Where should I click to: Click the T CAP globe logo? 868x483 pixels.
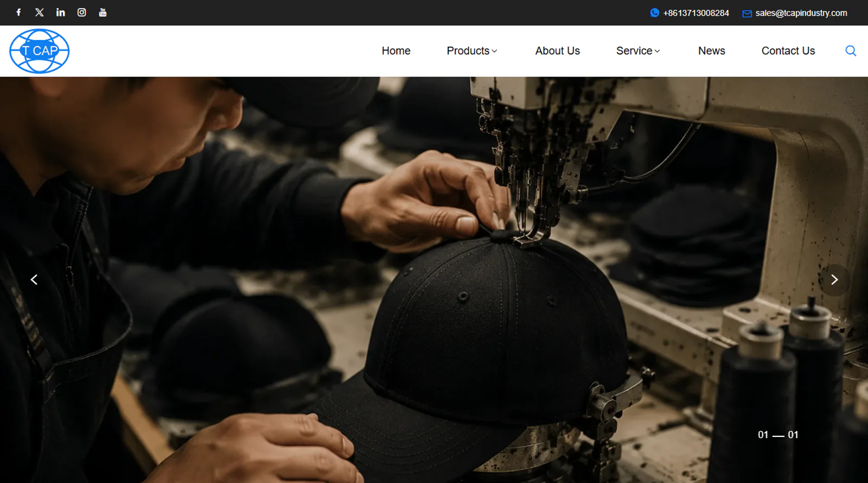pyautogui.click(x=40, y=51)
